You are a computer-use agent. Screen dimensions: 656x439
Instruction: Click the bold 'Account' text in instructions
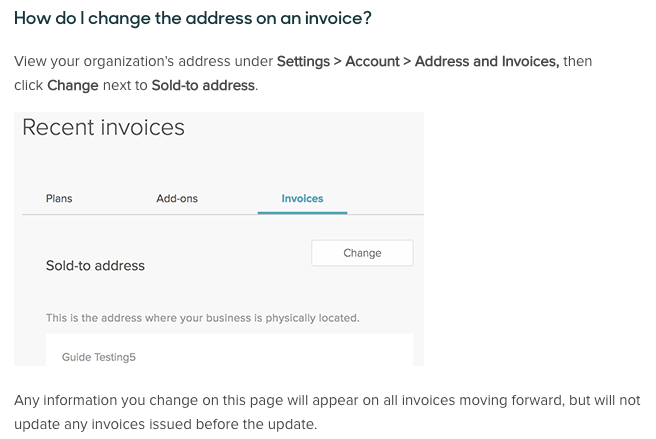372,61
